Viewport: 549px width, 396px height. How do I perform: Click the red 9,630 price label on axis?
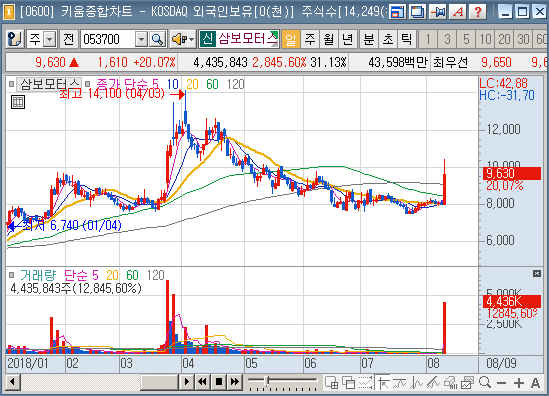(x=512, y=173)
